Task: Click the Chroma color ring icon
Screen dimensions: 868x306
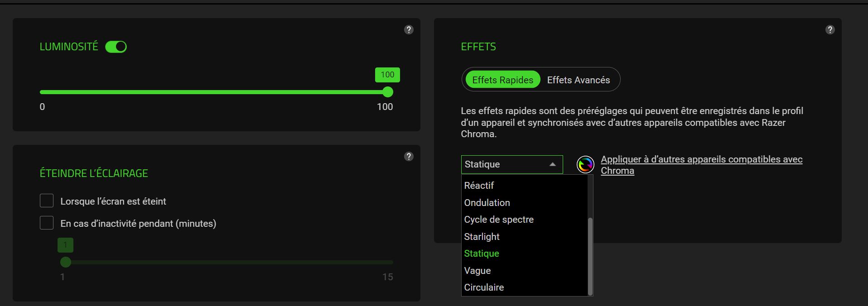Action: click(x=585, y=164)
